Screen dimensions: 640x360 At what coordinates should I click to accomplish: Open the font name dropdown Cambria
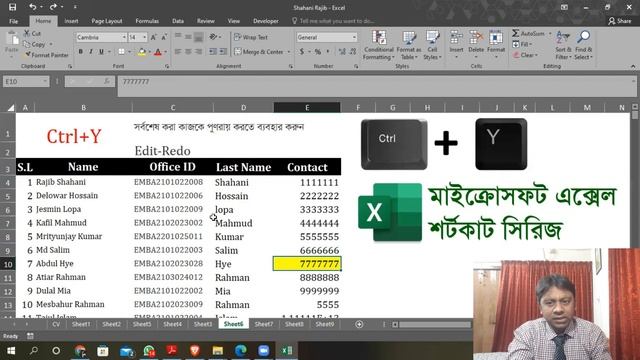click(124, 37)
